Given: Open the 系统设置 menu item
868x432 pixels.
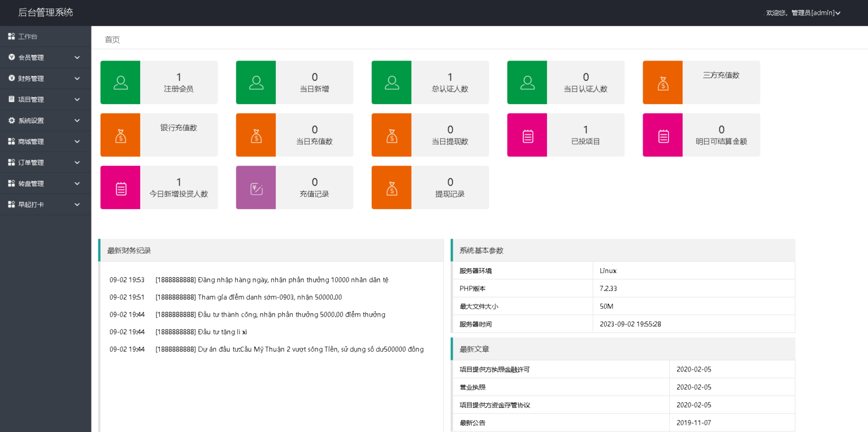Looking at the screenshot, I should [45, 120].
